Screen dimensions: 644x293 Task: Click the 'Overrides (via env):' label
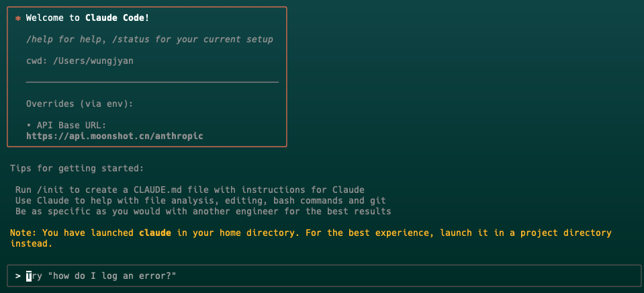click(x=80, y=103)
